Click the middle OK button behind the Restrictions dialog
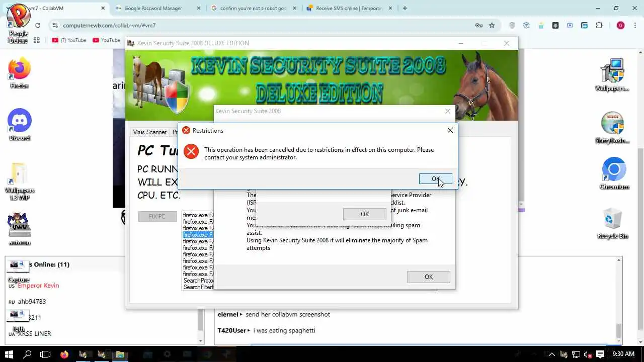644x362 pixels. (364, 214)
